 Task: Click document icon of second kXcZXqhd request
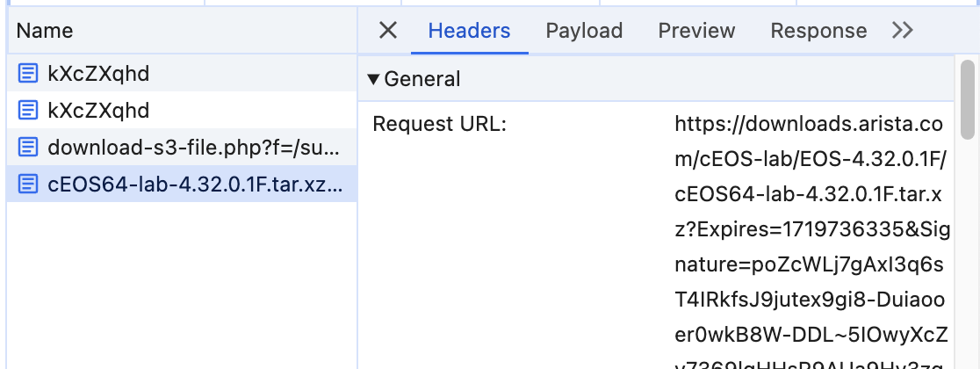[x=27, y=111]
